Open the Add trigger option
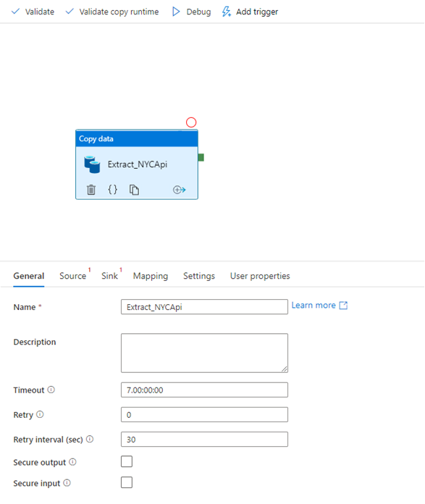 click(x=250, y=12)
